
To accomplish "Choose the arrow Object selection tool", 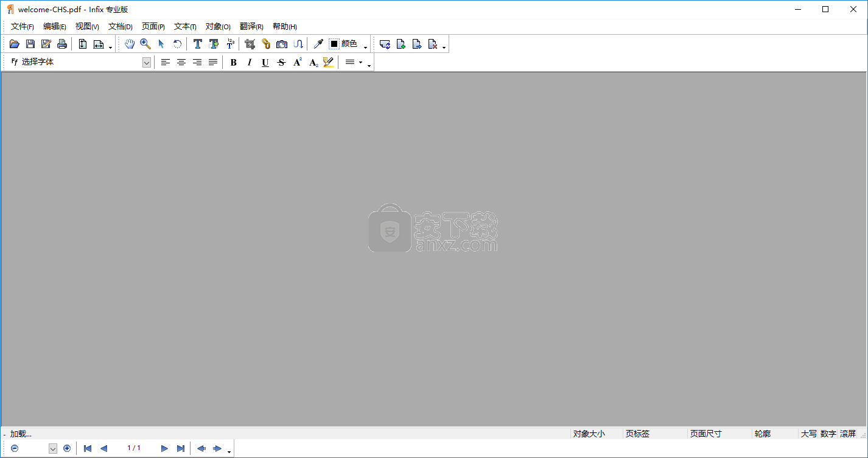I will coord(161,44).
